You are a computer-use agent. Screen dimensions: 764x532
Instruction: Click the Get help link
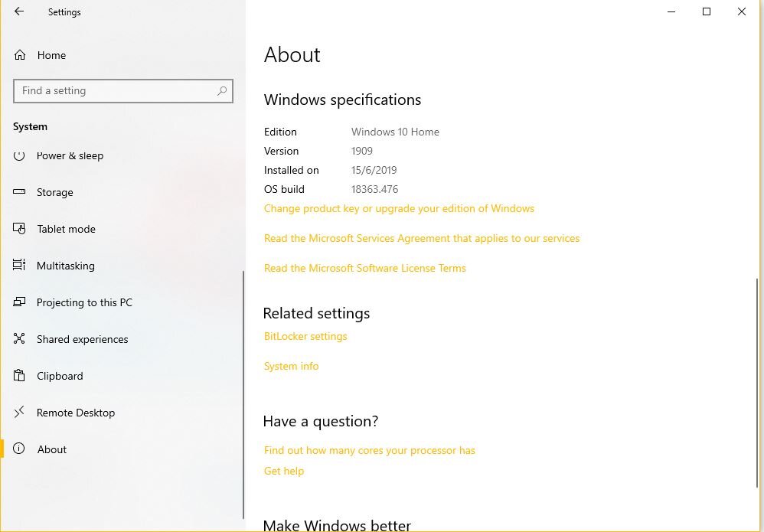click(284, 471)
